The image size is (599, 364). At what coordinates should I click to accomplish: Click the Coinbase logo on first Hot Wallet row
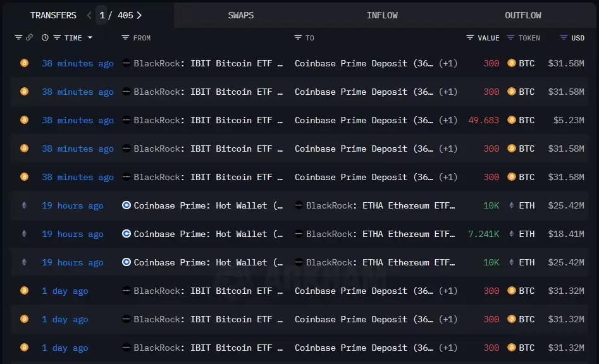127,205
